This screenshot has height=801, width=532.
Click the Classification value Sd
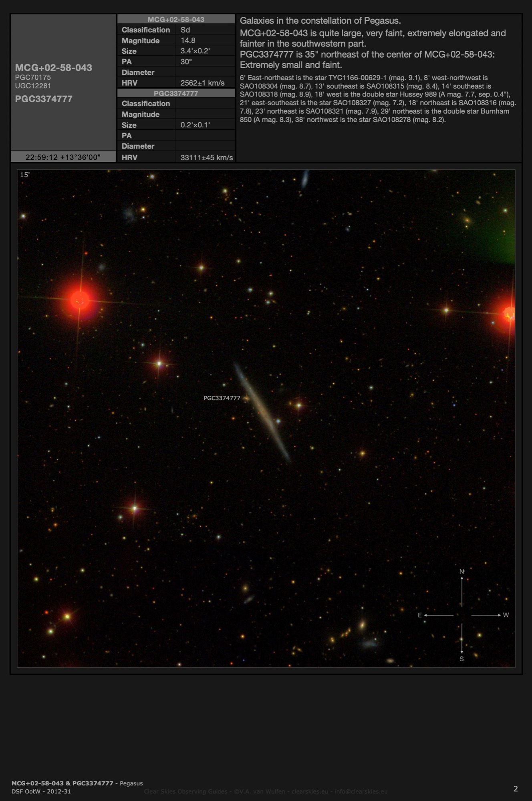click(185, 30)
